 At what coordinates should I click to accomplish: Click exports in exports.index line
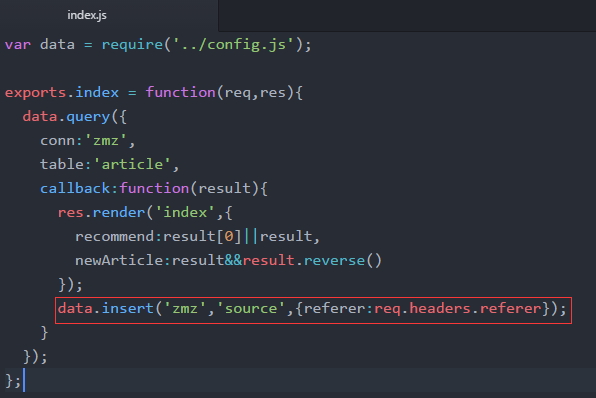pos(36,93)
